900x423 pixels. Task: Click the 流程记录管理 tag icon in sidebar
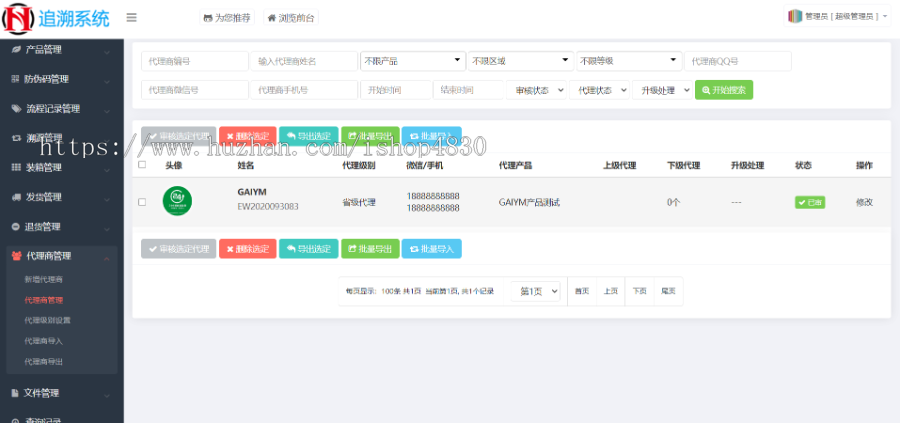pos(15,109)
